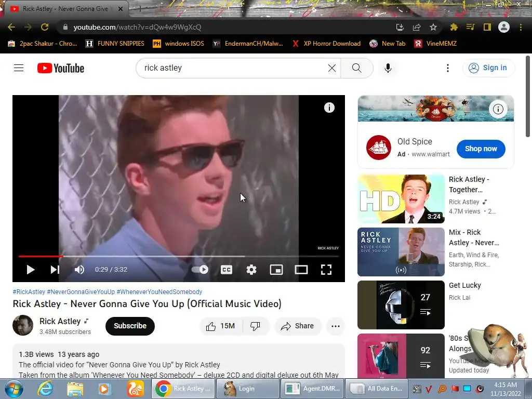This screenshot has width=532, height=399.
Task: Reload the page in Chrome
Action: pyautogui.click(x=45, y=27)
